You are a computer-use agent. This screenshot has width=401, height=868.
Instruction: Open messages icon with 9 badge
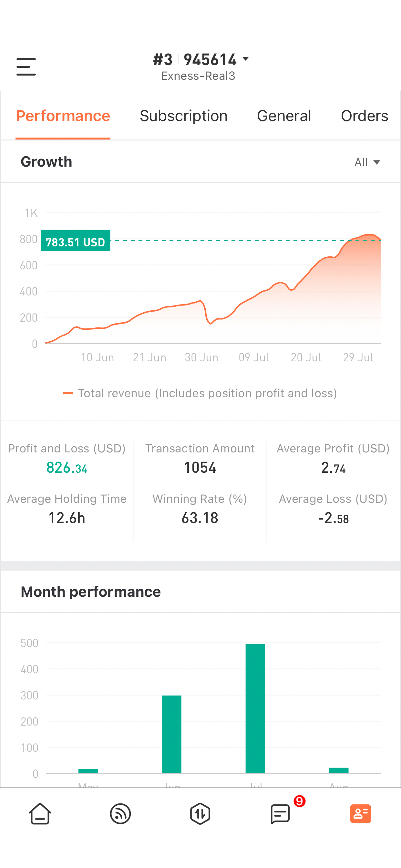pos(280,814)
